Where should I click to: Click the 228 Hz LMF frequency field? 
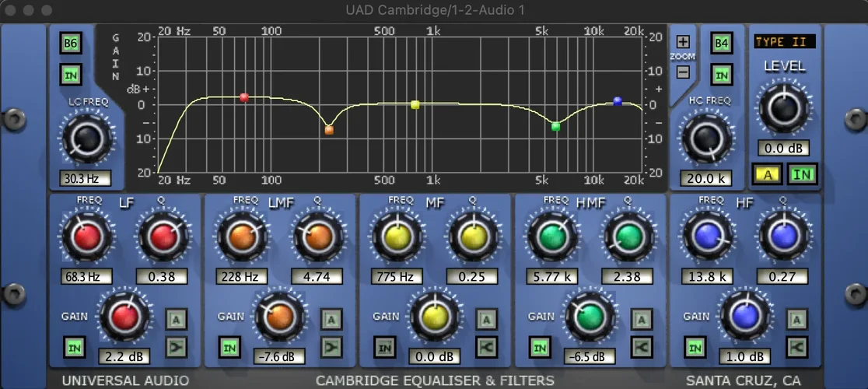(241, 276)
